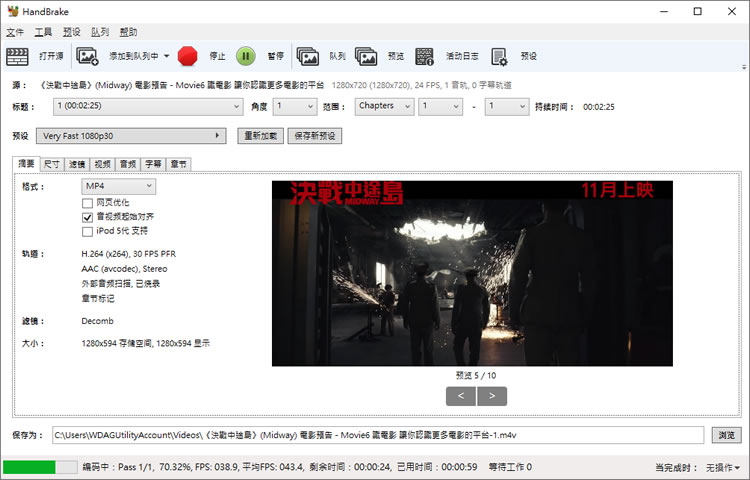The width and height of the screenshot is (750, 480).
Task: Open the Add to Queue dropdown arrow
Action: pos(166,56)
